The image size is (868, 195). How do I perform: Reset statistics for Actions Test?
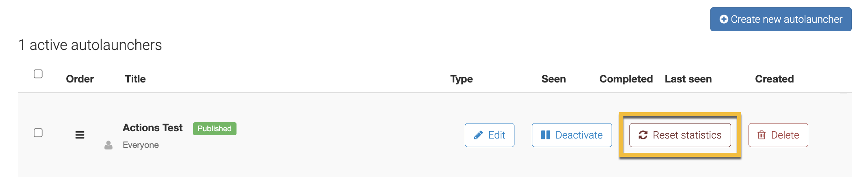pyautogui.click(x=680, y=135)
